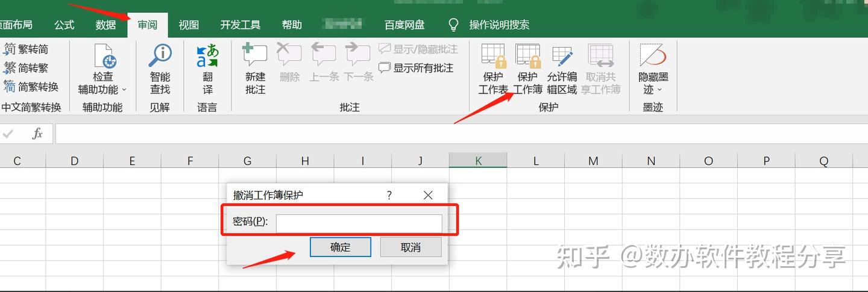Screen dimensions: 868x292
Task: Click inside the formula bar
Action: pos(462,134)
